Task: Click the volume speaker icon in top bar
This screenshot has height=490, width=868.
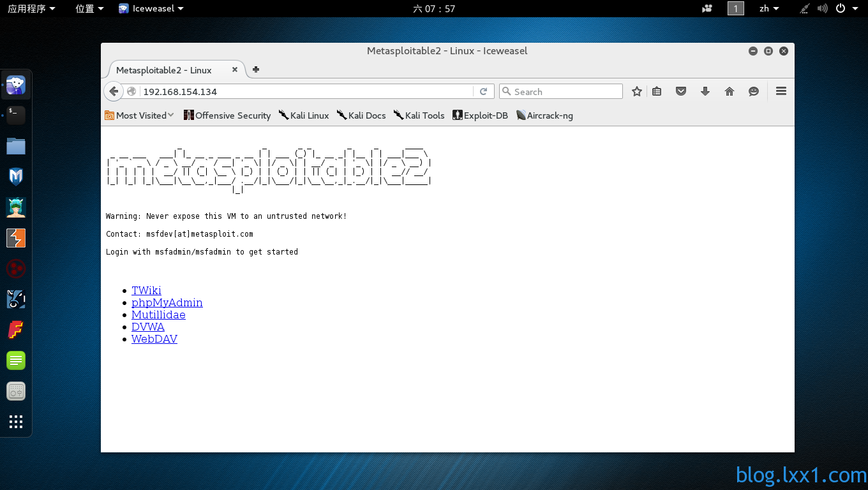Action: [822, 8]
